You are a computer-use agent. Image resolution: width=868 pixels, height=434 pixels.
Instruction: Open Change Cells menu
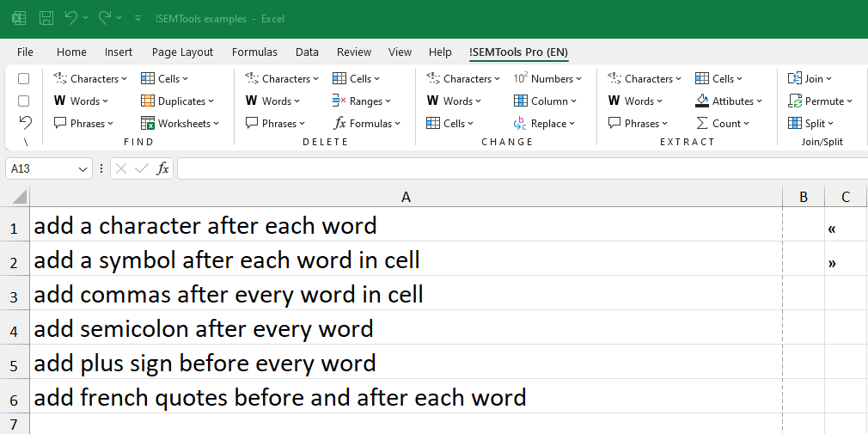450,123
